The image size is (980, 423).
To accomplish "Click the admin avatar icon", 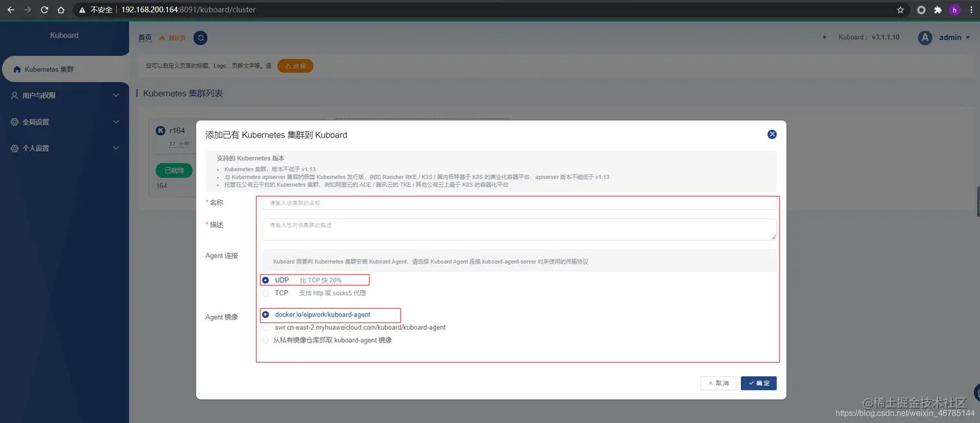I will coord(925,38).
